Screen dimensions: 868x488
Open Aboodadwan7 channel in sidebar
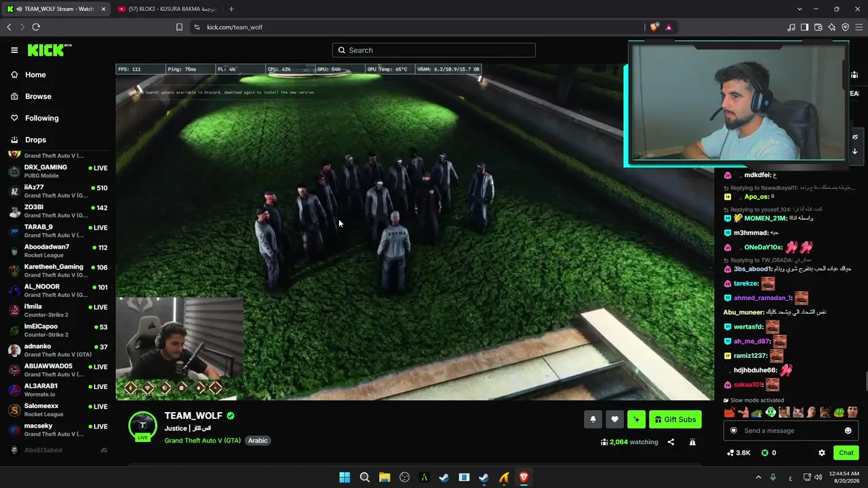pos(58,251)
